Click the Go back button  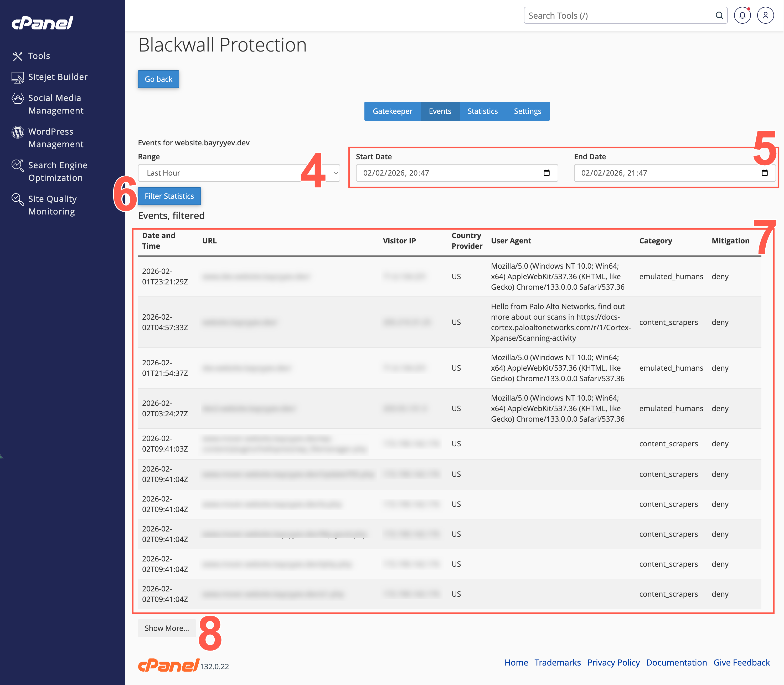[158, 79]
